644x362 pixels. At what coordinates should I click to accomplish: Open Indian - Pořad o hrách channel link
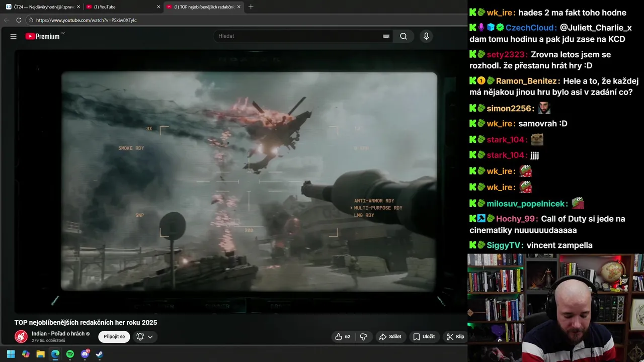coord(58,334)
